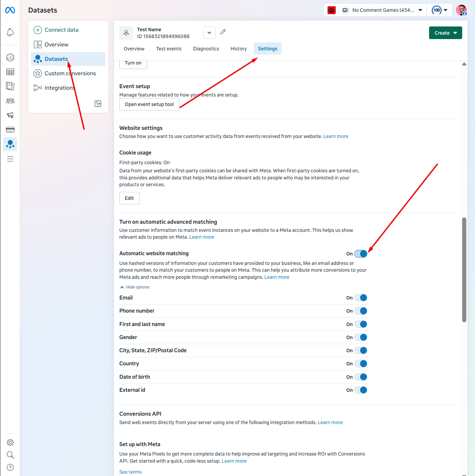The height and width of the screenshot is (476, 475).
Task: Switch to the Test events tab
Action: 169,49
